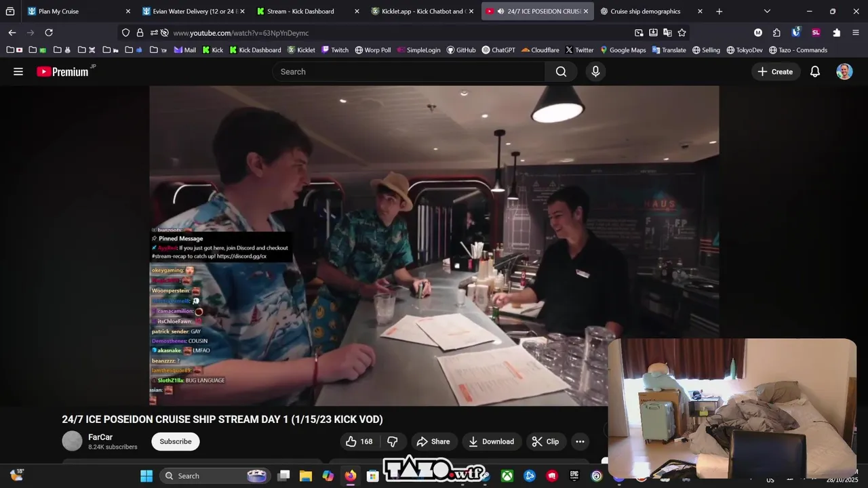
Task: Clip this video
Action: [545, 441]
